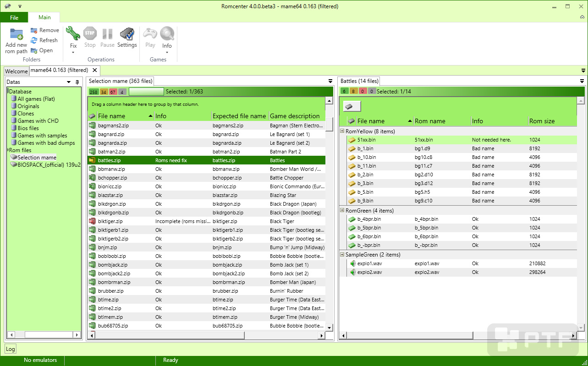Select the battles.zip yellow file icon

pos(92,160)
